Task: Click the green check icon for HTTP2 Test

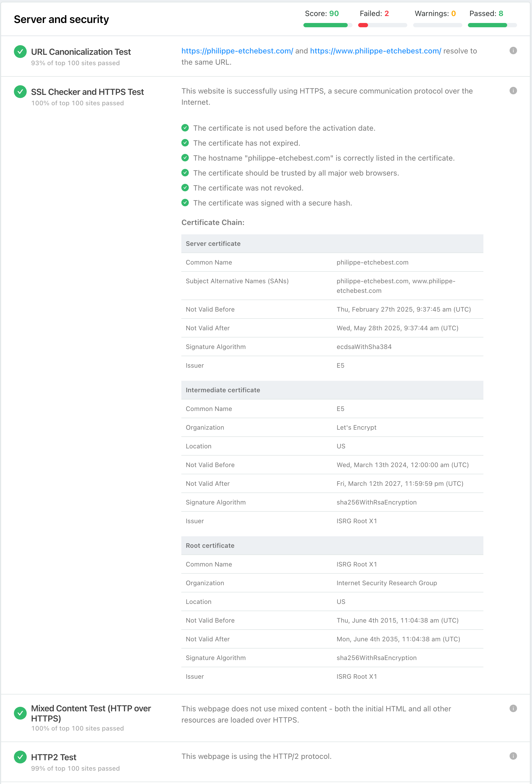Action: click(x=20, y=757)
